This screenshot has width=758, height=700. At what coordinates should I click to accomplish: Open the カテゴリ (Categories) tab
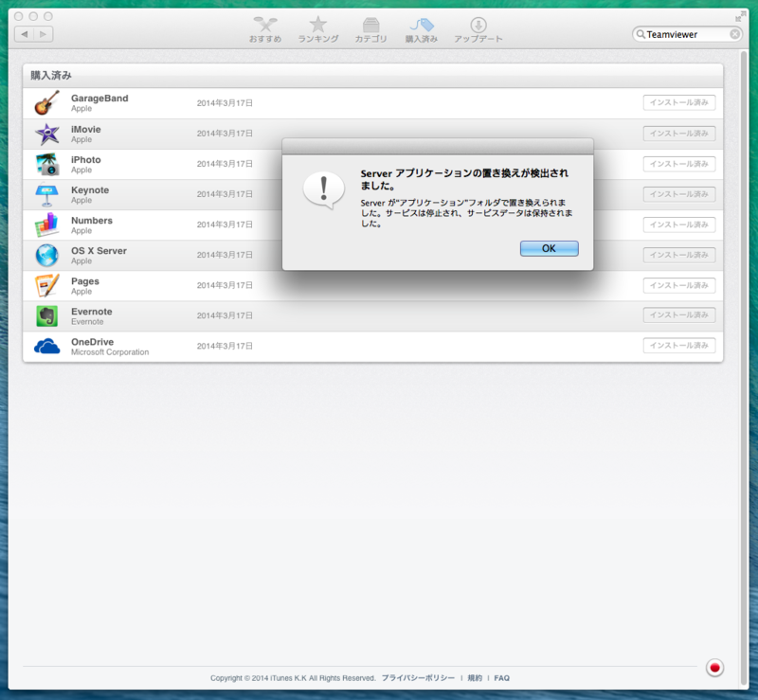[x=370, y=29]
